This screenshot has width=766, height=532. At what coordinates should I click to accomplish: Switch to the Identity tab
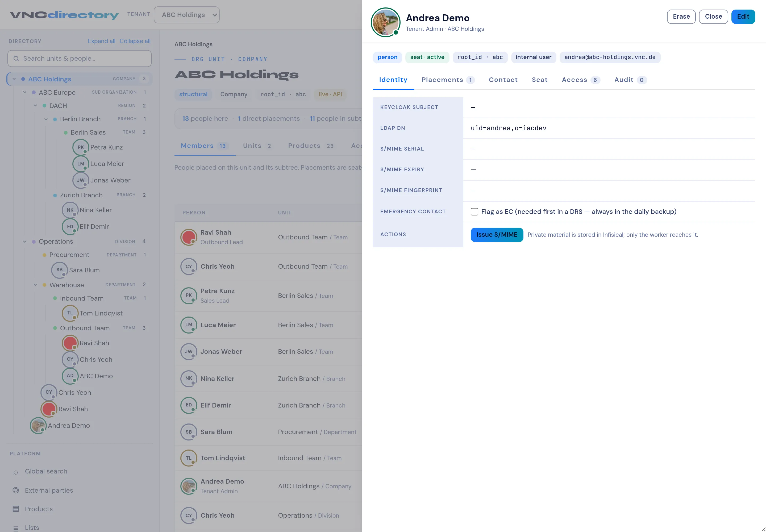tap(393, 80)
